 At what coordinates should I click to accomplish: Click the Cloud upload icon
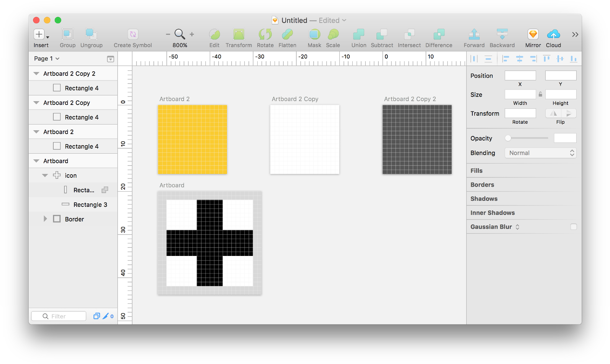pyautogui.click(x=553, y=34)
